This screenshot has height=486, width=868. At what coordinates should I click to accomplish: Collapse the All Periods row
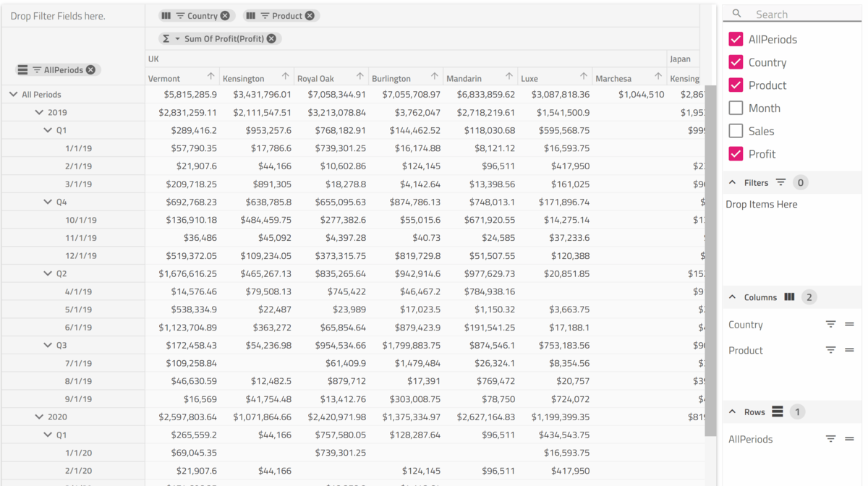coord(13,95)
